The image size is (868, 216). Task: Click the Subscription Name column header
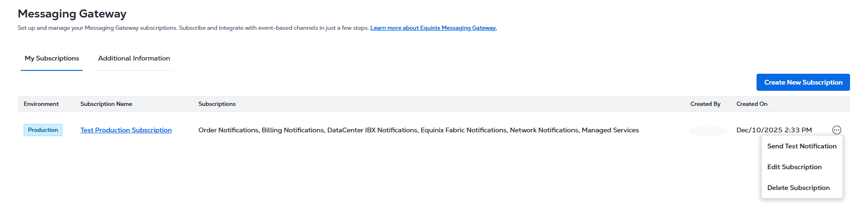pyautogui.click(x=106, y=104)
